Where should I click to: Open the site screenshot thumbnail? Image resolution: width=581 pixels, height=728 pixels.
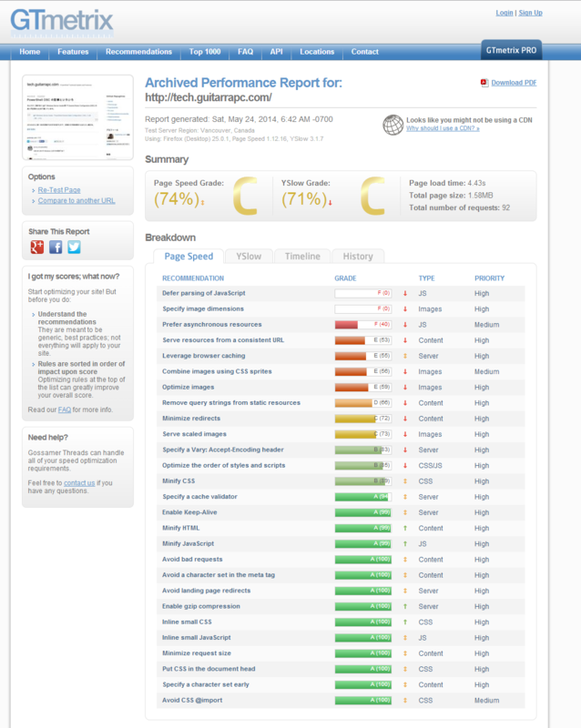coord(77,117)
